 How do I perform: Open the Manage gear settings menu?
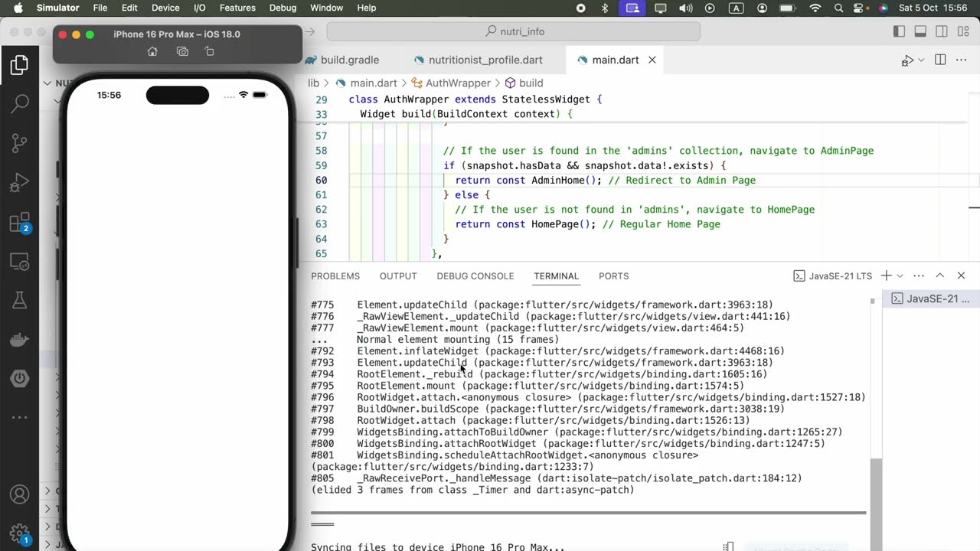point(20,533)
